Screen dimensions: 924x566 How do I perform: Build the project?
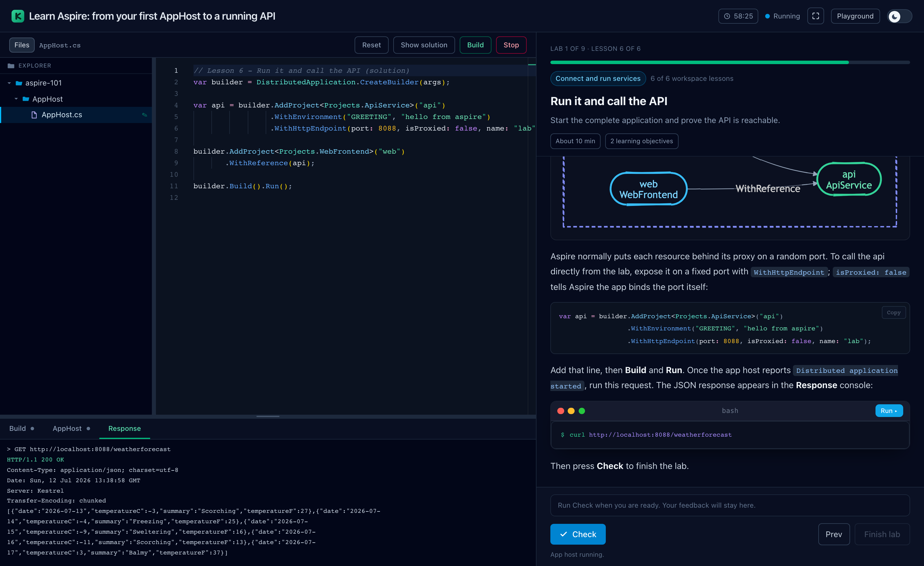(475, 45)
